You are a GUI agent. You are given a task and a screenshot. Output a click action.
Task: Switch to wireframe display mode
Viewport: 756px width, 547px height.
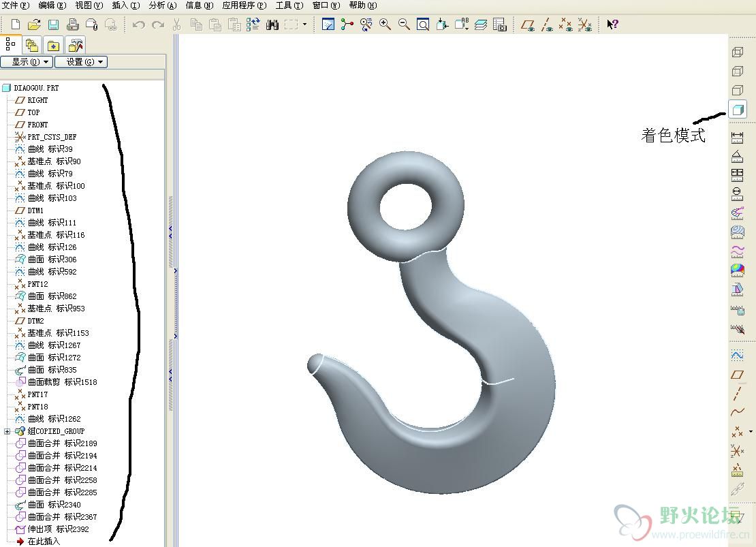[x=737, y=52]
